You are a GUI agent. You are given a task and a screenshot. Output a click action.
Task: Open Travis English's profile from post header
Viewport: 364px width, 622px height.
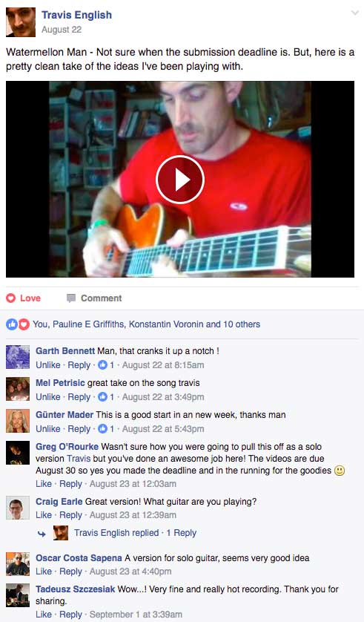pos(77,15)
